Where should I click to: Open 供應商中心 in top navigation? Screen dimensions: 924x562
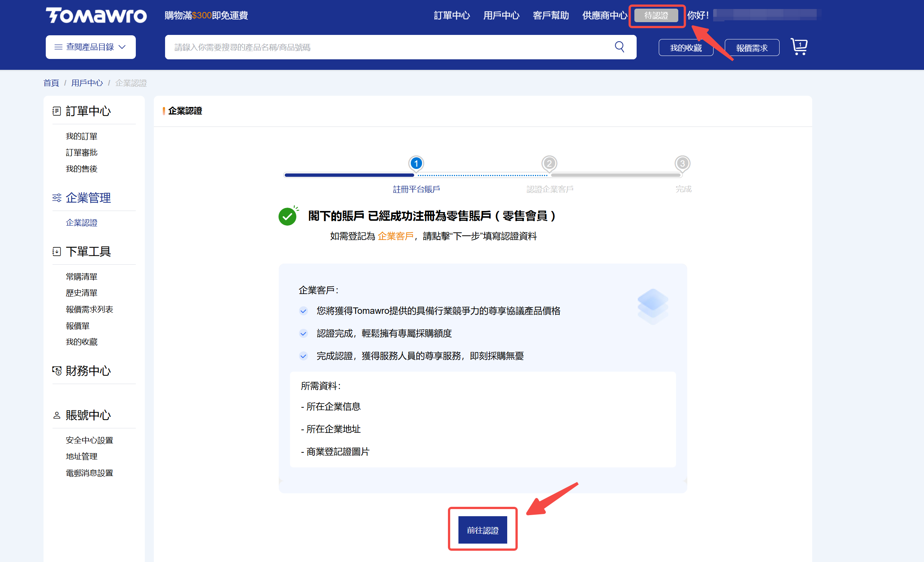coord(604,15)
